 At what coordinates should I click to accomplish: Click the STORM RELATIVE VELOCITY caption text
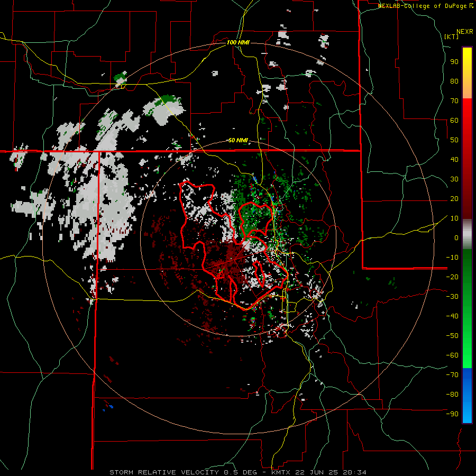(164, 472)
